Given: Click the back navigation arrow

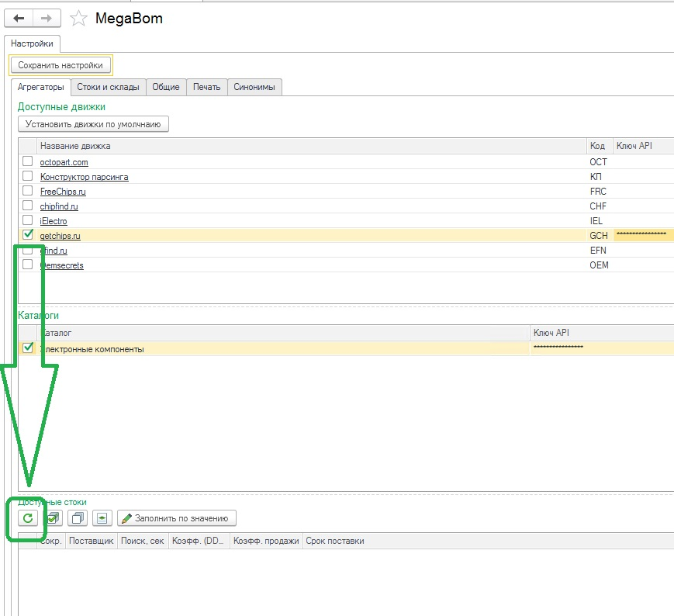Looking at the screenshot, I should [x=19, y=18].
